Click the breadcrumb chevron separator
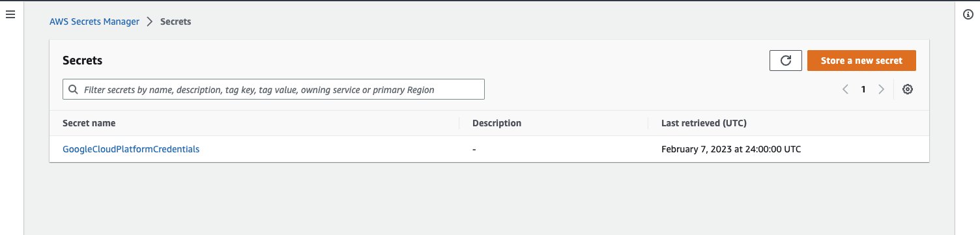The width and height of the screenshot is (980, 235). 150,21
